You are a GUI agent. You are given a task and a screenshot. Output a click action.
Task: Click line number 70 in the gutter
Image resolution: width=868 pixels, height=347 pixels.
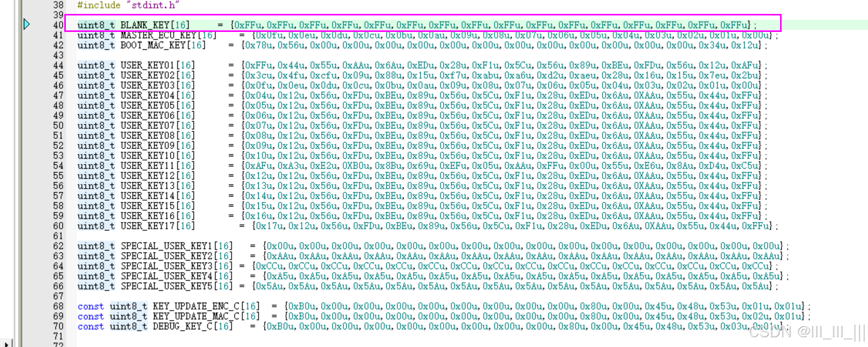point(58,326)
